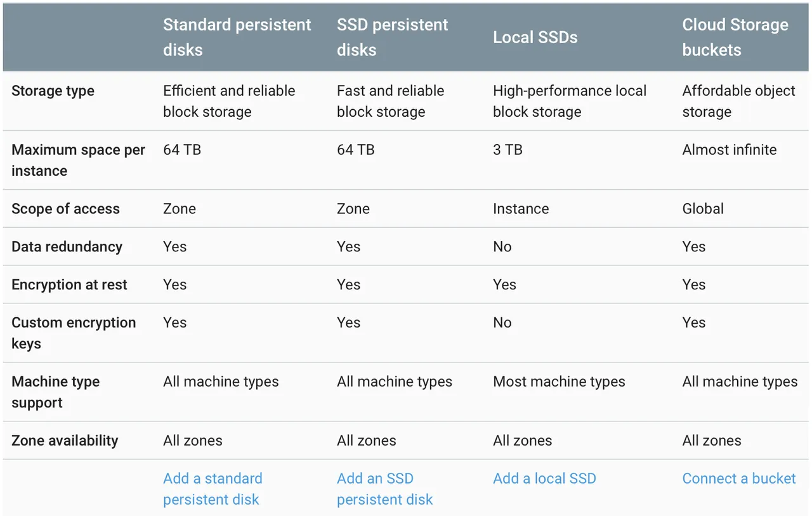Screen dimensions: 812x516
Task: Select the 'Machine type support' row label
Action: 55,392
